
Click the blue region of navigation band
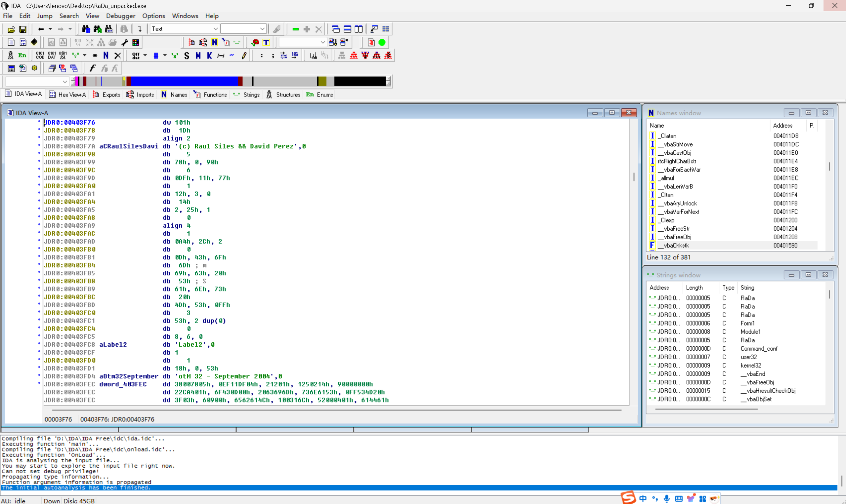coord(184,81)
